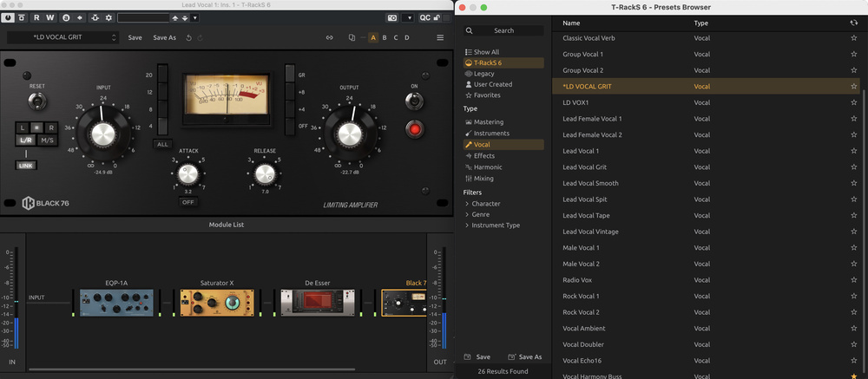Open the hamburger menu icon
Viewport: 868px width, 379px height.
click(440, 37)
